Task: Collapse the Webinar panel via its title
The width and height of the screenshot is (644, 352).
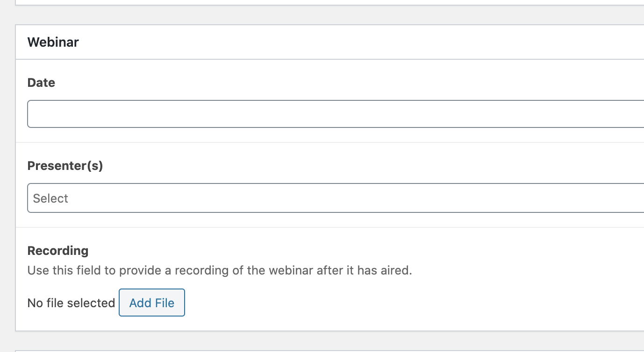Action: 53,42
